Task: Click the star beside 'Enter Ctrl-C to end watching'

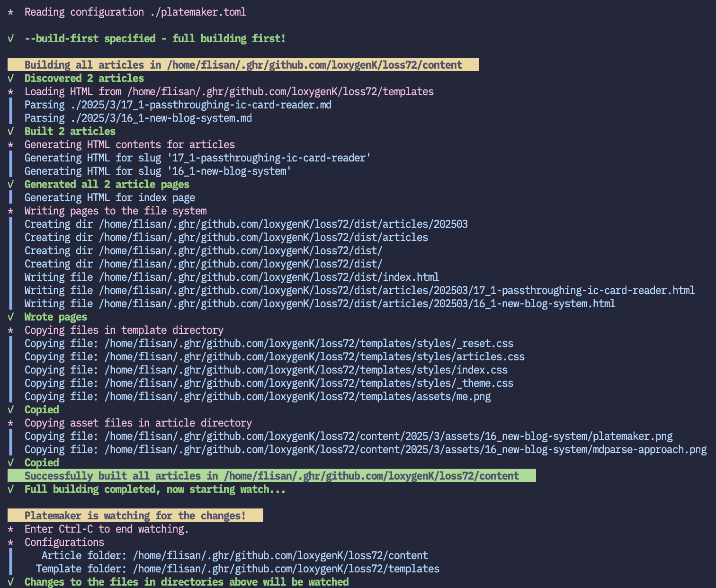Action: [10, 529]
